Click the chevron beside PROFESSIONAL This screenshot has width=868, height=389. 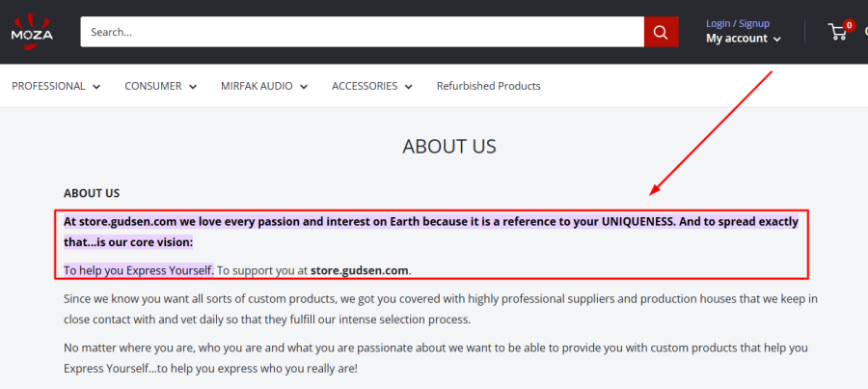[x=96, y=87]
